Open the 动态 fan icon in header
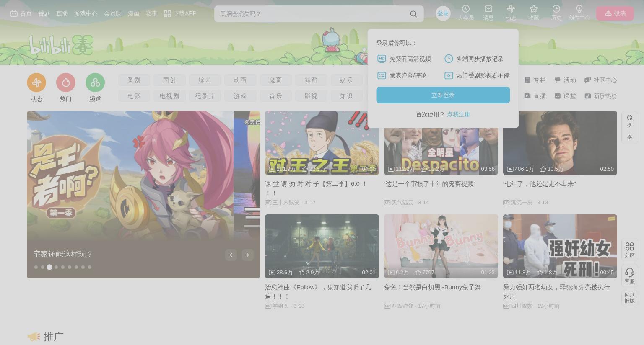Viewport: 644px width, 345px height. click(x=511, y=9)
